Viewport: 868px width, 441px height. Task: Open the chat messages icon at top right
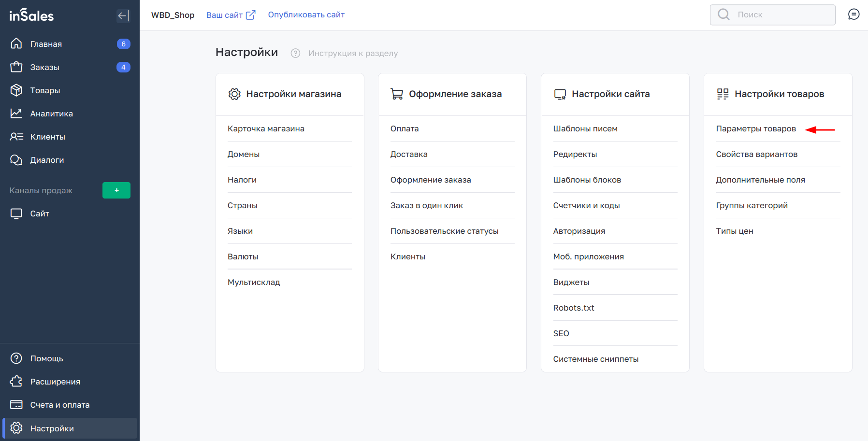tap(854, 14)
